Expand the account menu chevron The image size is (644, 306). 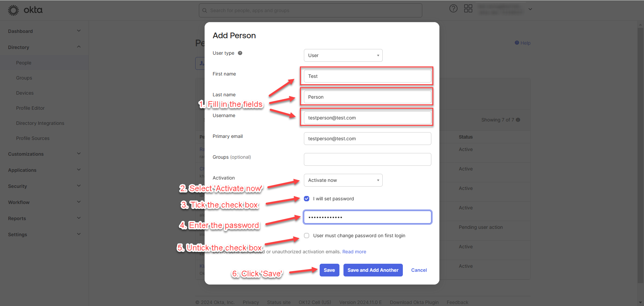click(530, 9)
